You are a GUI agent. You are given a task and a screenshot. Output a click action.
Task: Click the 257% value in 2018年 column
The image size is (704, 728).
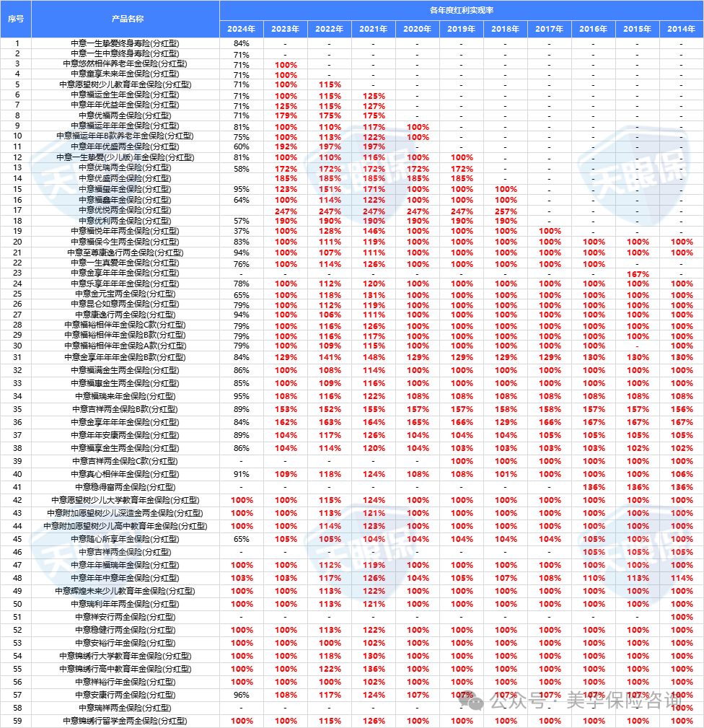coord(505,210)
